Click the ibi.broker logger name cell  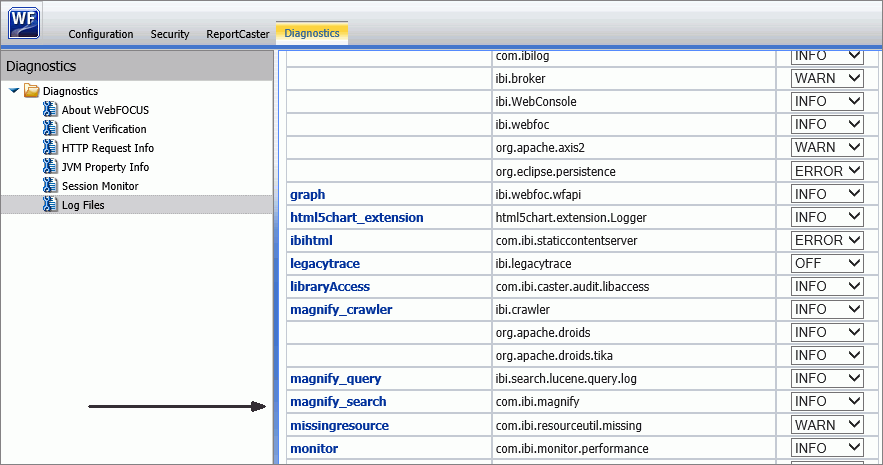click(x=634, y=78)
